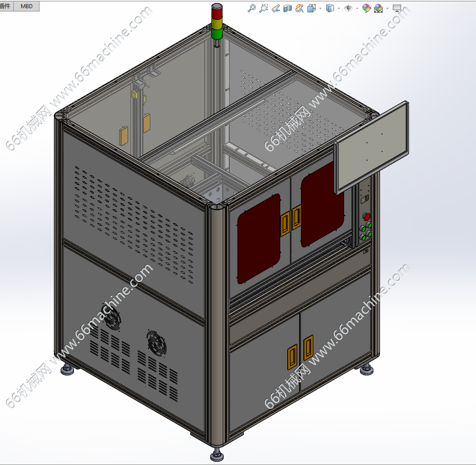Open View Settings monitor icon

397,8
